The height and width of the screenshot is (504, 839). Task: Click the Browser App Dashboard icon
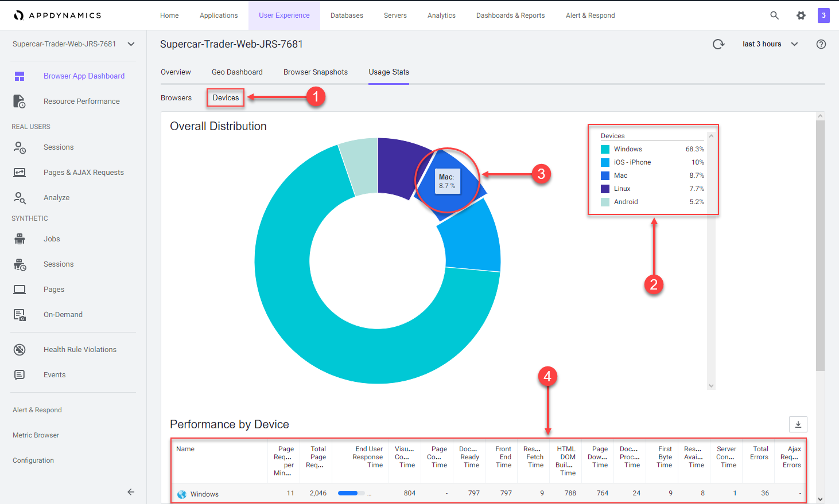pyautogui.click(x=20, y=76)
